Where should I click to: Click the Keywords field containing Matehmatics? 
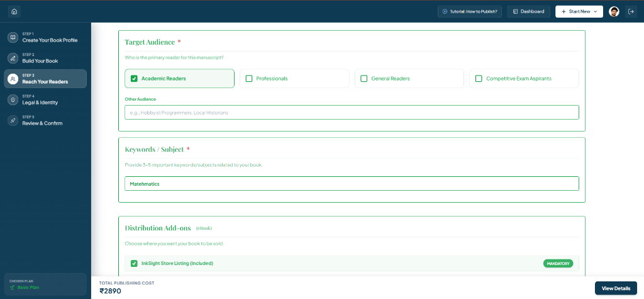tap(352, 183)
